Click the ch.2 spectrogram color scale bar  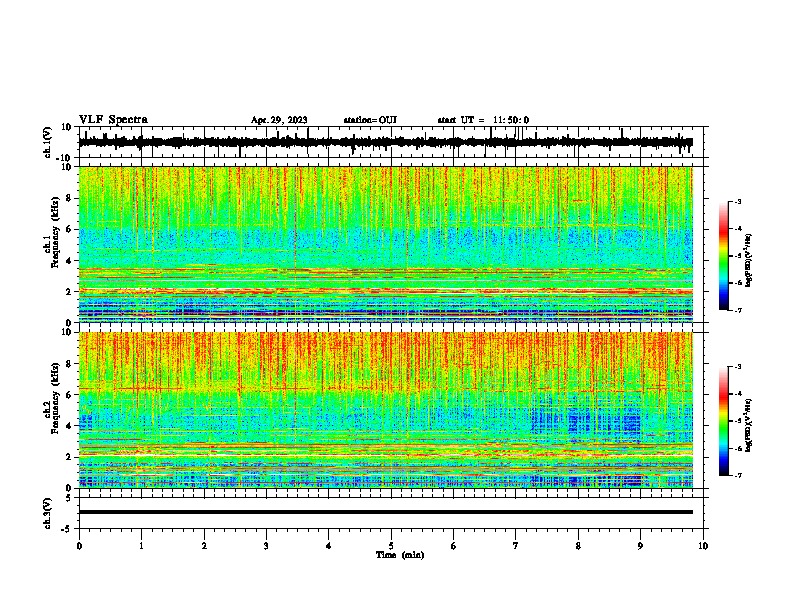723,421
